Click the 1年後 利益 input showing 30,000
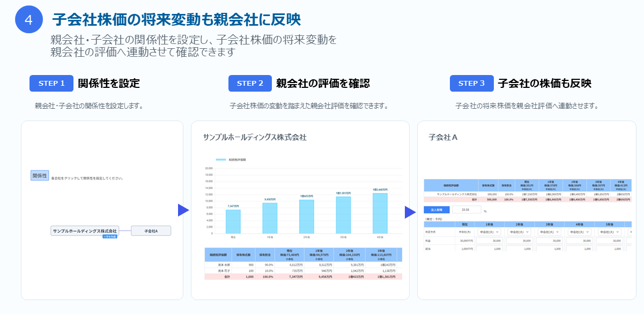This screenshot has height=314, width=644. click(x=488, y=241)
